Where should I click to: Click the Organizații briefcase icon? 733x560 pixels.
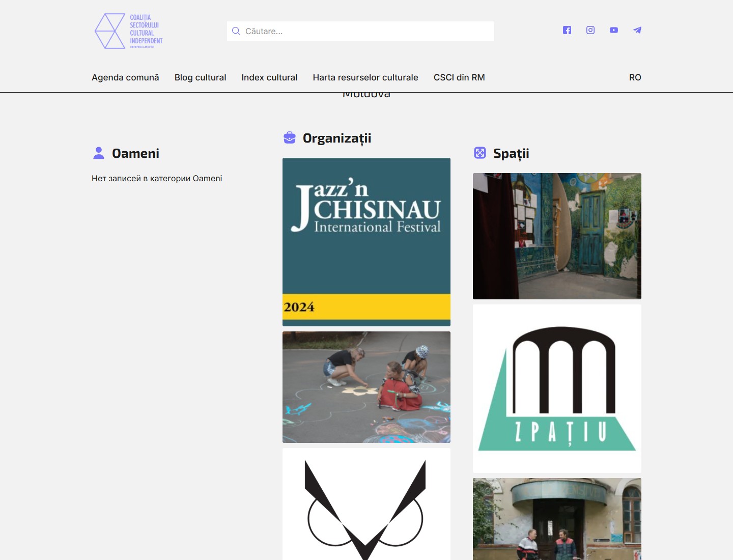(x=290, y=138)
